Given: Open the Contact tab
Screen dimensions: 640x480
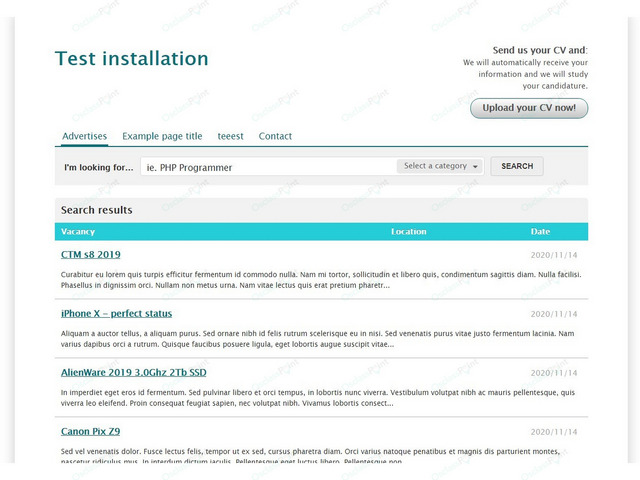Looking at the screenshot, I should [275, 136].
